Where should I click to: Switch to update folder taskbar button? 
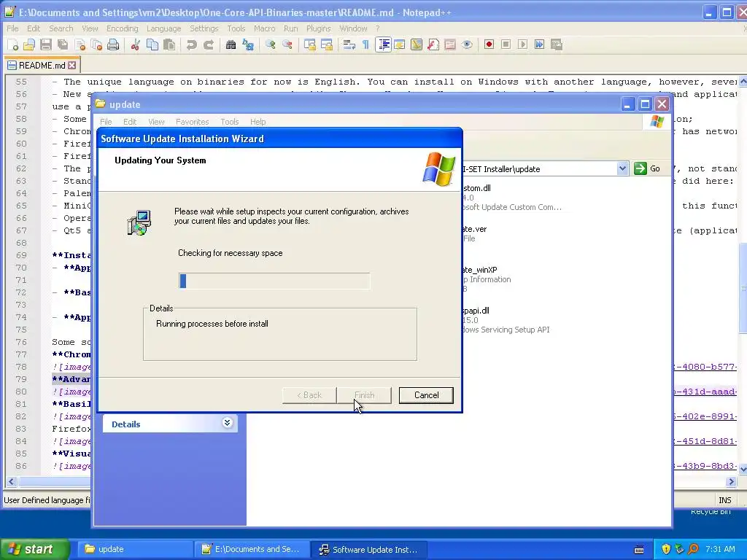[x=134, y=550]
